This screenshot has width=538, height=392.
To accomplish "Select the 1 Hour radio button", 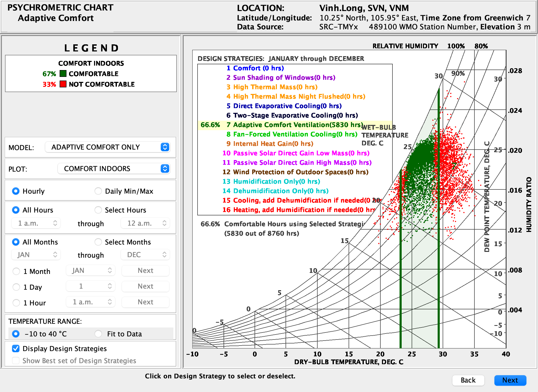I will 16,303.
